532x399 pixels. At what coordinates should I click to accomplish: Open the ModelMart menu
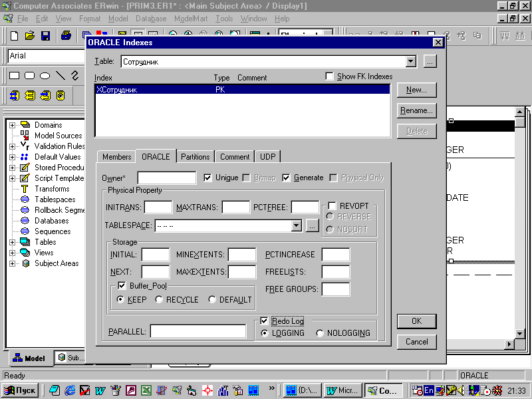point(191,19)
